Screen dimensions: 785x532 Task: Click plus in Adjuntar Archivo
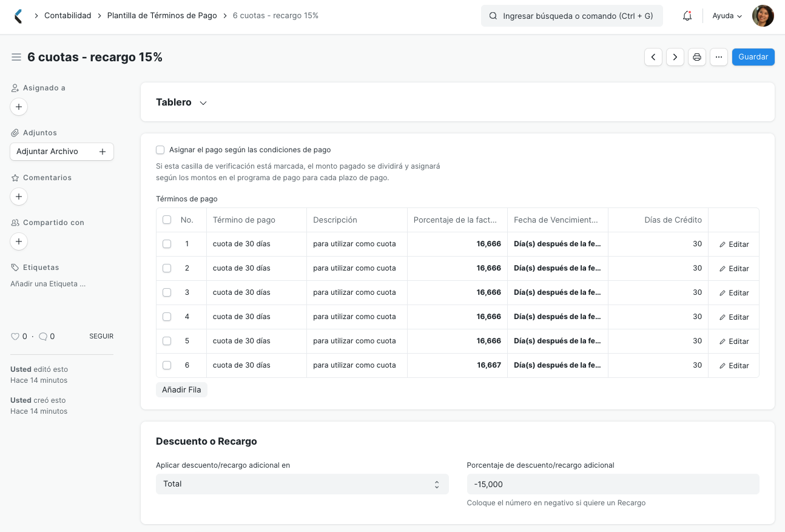pos(103,152)
